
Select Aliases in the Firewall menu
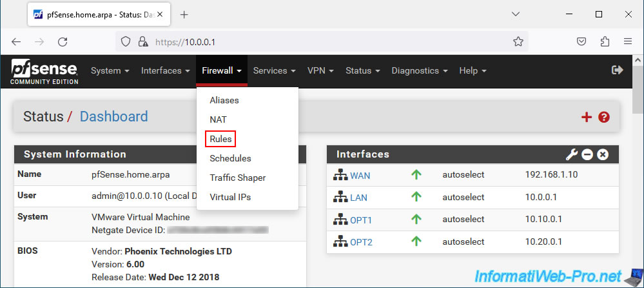click(224, 100)
